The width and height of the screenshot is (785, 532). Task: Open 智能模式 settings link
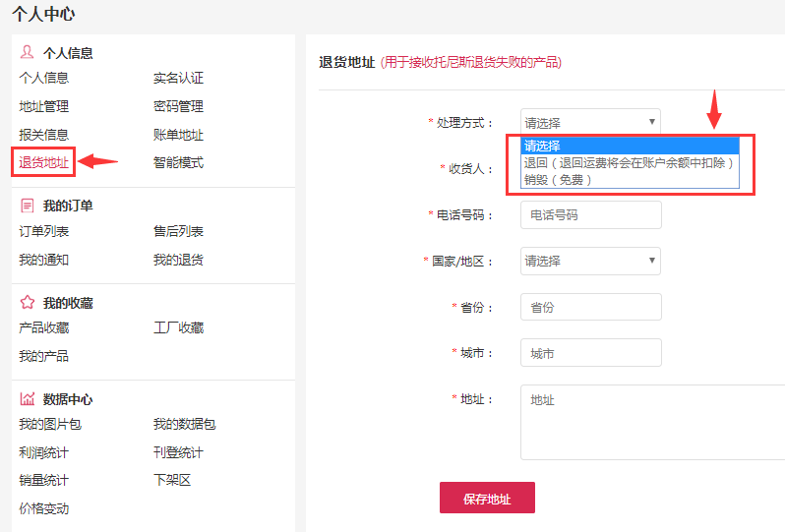click(x=178, y=162)
